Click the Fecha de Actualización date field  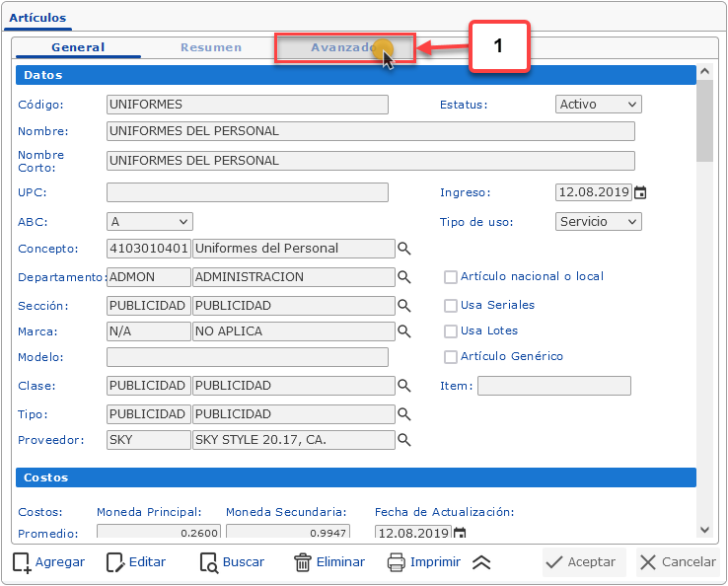(x=413, y=532)
